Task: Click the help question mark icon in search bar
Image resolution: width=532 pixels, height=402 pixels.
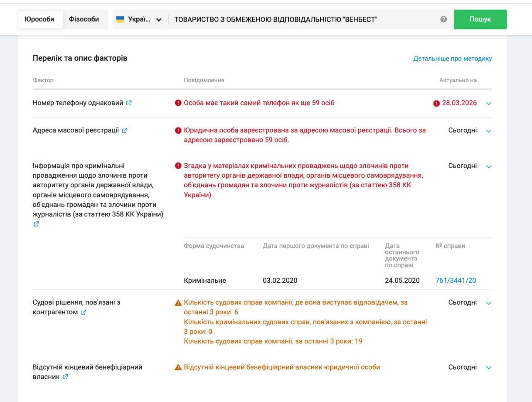Action: tap(443, 20)
